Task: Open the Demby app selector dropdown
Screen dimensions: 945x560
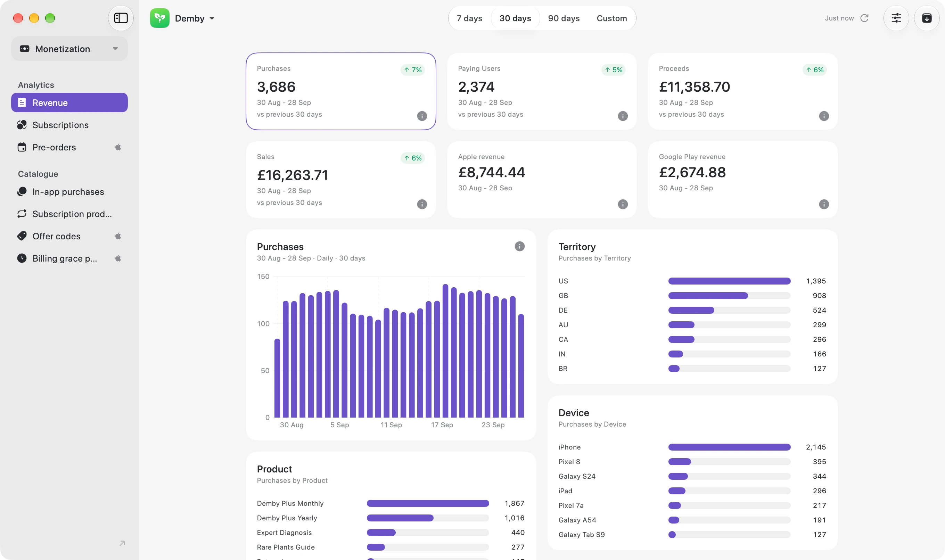Action: 195,18
